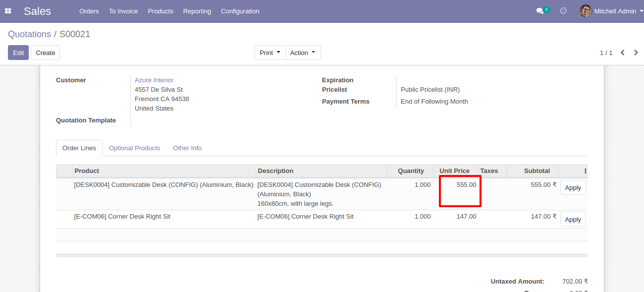Click the Create button

[46, 53]
